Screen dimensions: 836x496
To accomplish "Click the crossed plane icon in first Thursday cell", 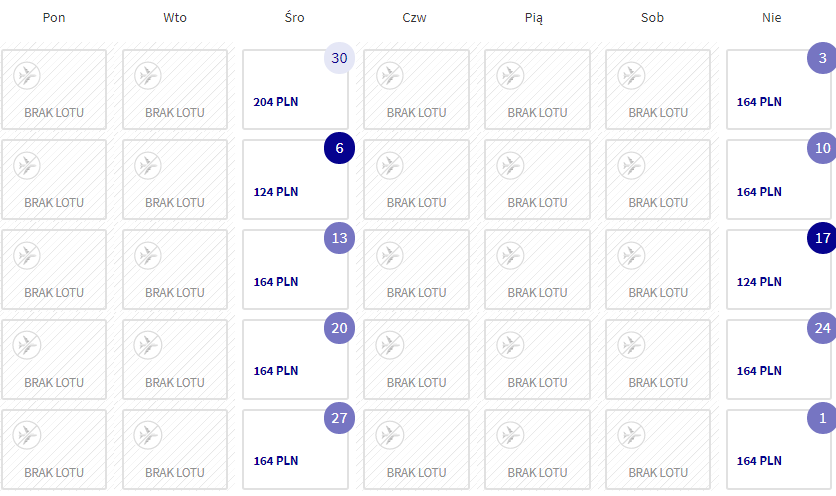I will click(390, 75).
